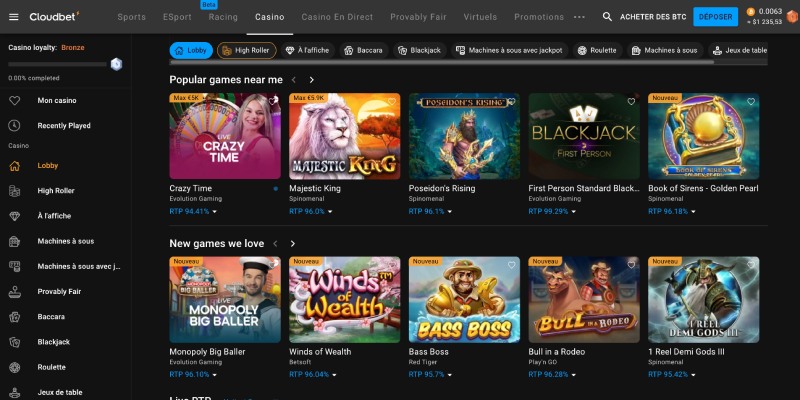Expand Majestic King RTP 96.0% dropdown
This screenshot has width=800, height=400.
[330, 212]
